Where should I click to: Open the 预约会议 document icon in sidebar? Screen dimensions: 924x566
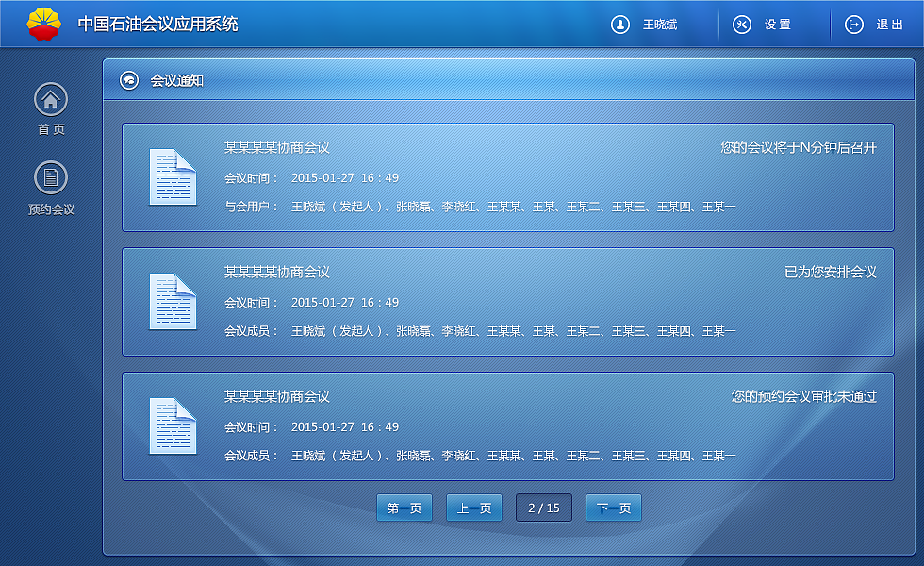(51, 177)
